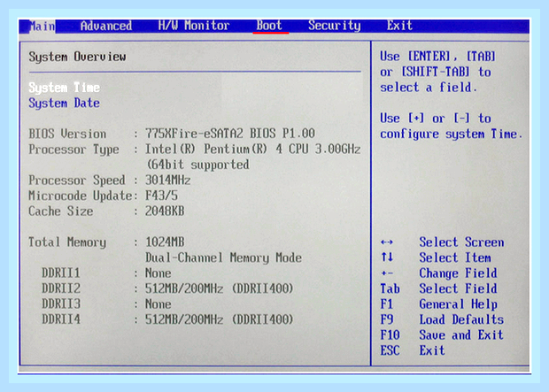Click the DDRII4 slot label
This screenshot has width=549, height=392.
(61, 319)
